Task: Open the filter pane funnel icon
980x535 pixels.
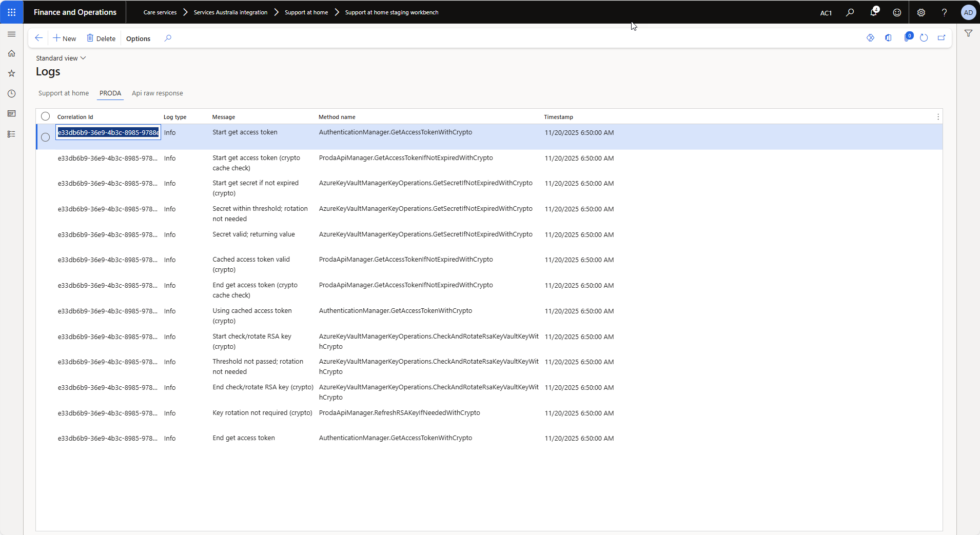Action: (x=968, y=33)
